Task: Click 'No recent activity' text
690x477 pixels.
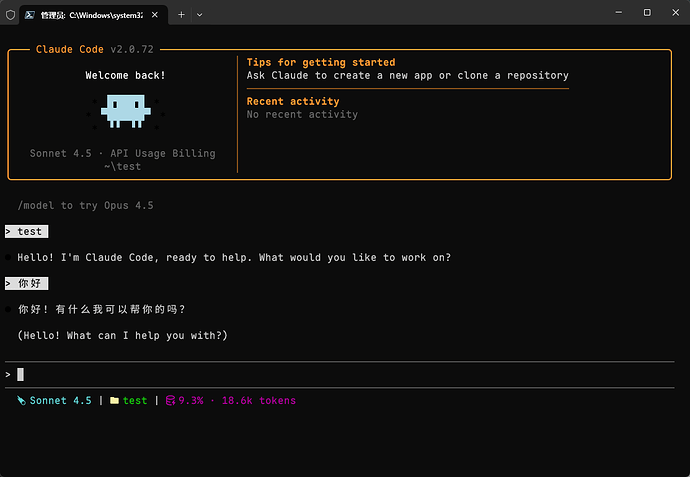Action: click(x=302, y=114)
